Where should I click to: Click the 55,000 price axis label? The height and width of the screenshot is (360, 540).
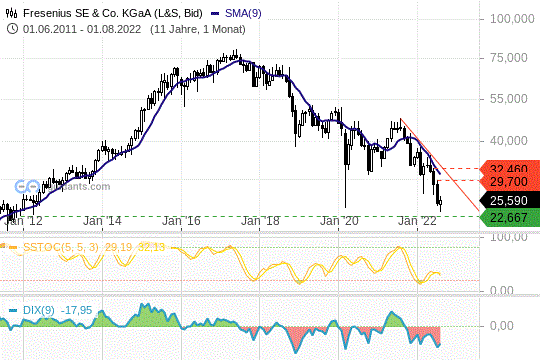[x=508, y=99]
